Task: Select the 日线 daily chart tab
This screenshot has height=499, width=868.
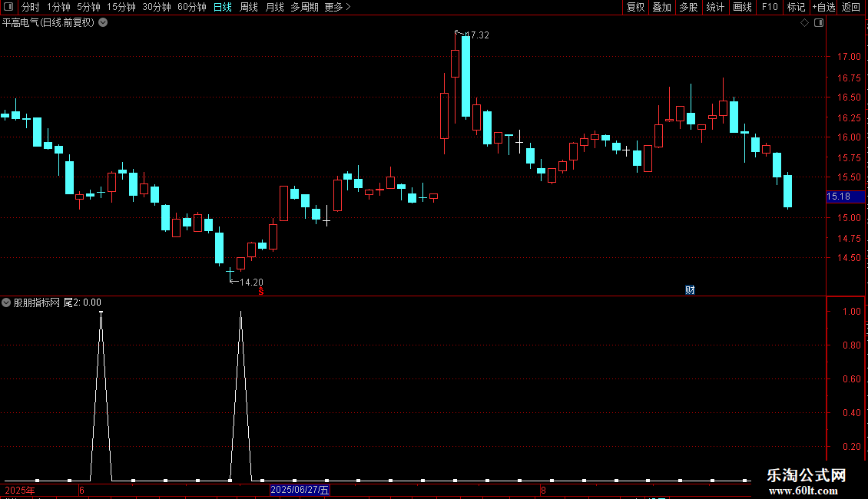Action: 223,7
